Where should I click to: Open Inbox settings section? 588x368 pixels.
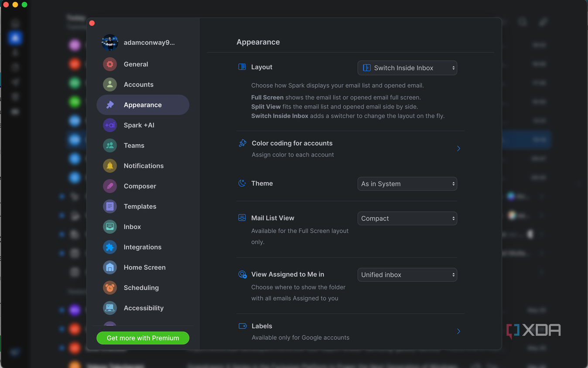[x=143, y=227]
